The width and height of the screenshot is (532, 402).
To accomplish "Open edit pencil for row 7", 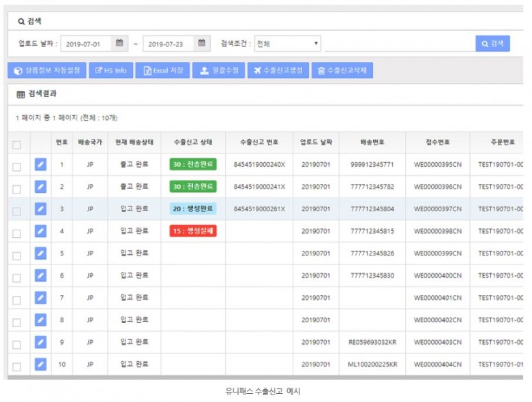I will [40, 298].
